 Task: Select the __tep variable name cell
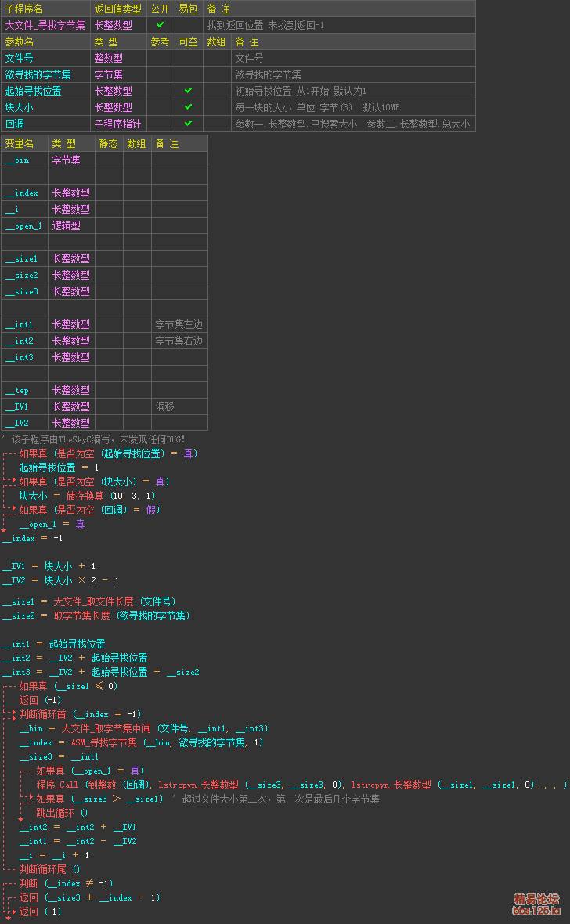(25, 390)
